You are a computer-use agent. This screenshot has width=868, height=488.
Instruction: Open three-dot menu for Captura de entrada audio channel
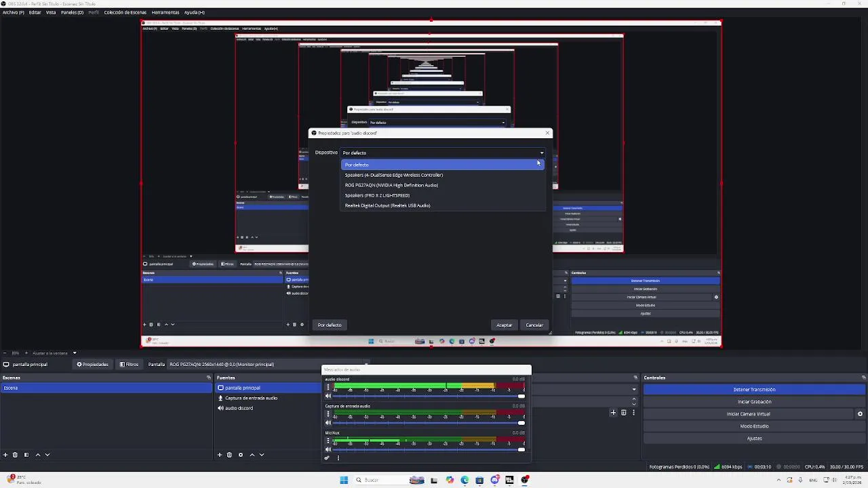point(328,413)
